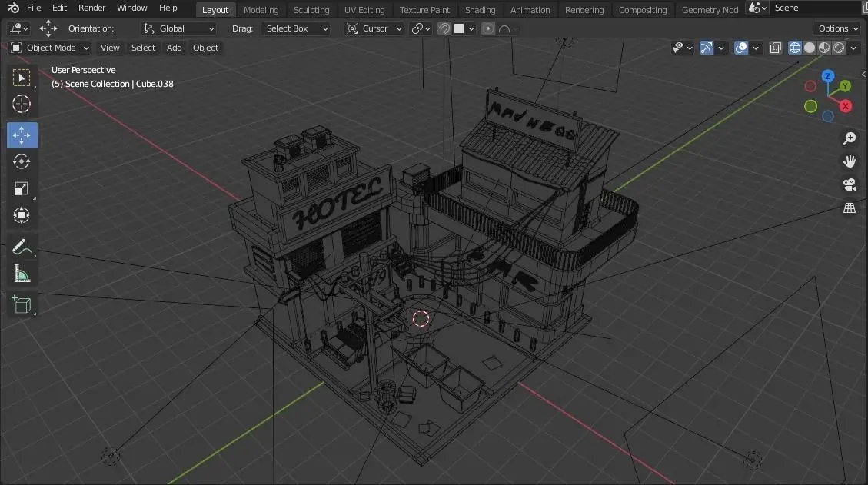Switch to the Shading workspace tab
This screenshot has width=868, height=485.
(x=480, y=10)
